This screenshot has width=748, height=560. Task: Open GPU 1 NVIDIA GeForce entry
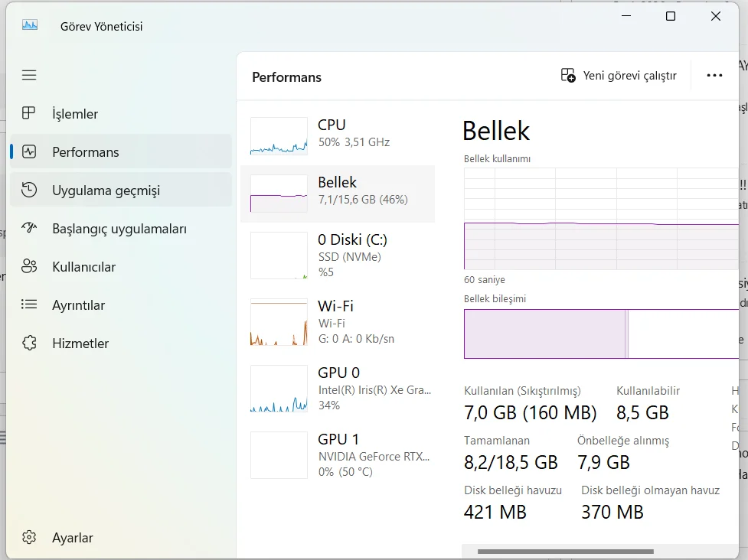[x=338, y=455]
